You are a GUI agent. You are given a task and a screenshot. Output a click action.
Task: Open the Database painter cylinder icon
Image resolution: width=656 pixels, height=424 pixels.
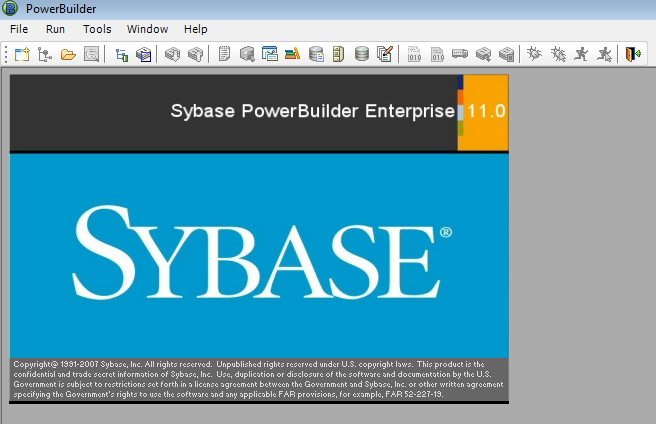tap(361, 54)
